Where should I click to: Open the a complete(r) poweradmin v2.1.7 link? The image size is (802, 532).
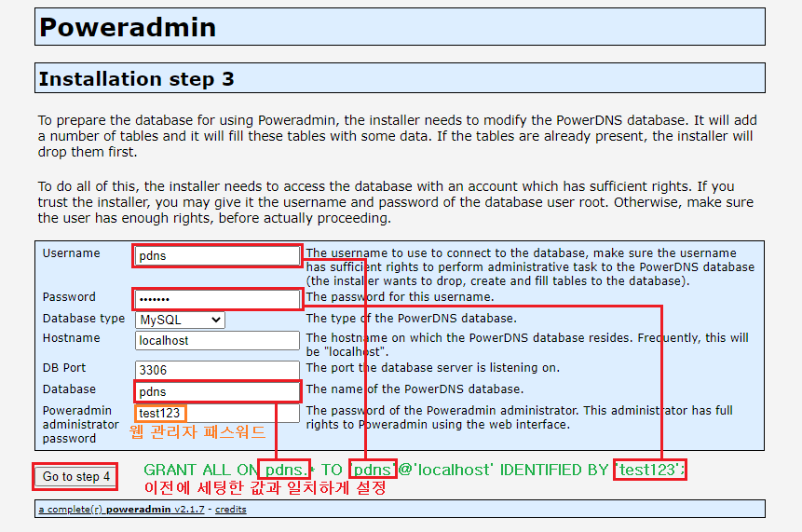(x=122, y=510)
